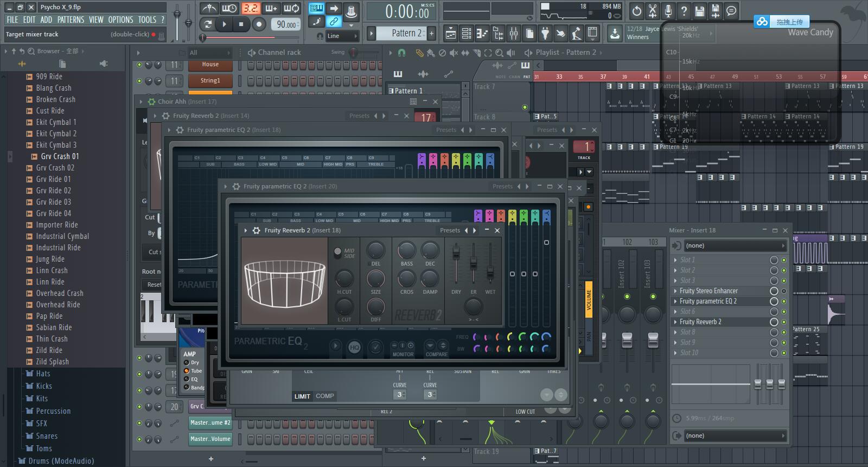The width and height of the screenshot is (868, 467).
Task: Open mixer input (none) dropdown
Action: point(735,245)
